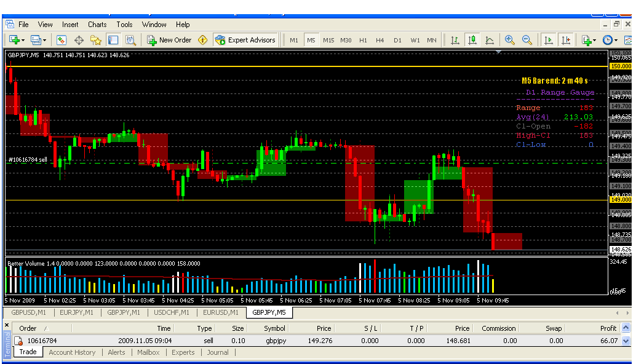Open the Charts menu
This screenshot has height=364, width=636.
click(97, 25)
